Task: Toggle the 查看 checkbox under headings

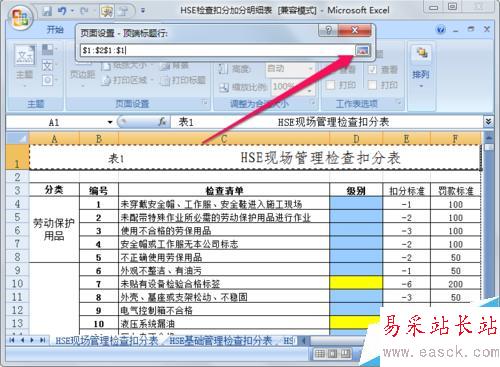Action: [x=373, y=70]
